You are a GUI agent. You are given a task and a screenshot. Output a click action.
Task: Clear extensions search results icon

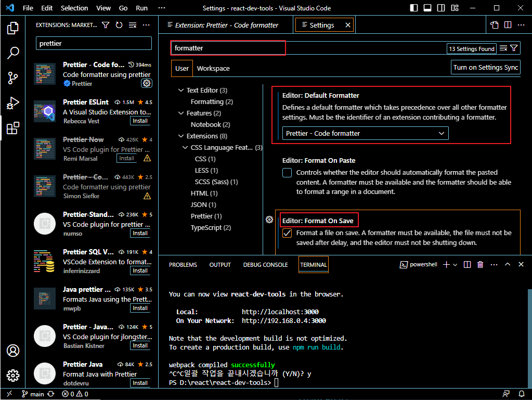pyautogui.click(x=132, y=25)
